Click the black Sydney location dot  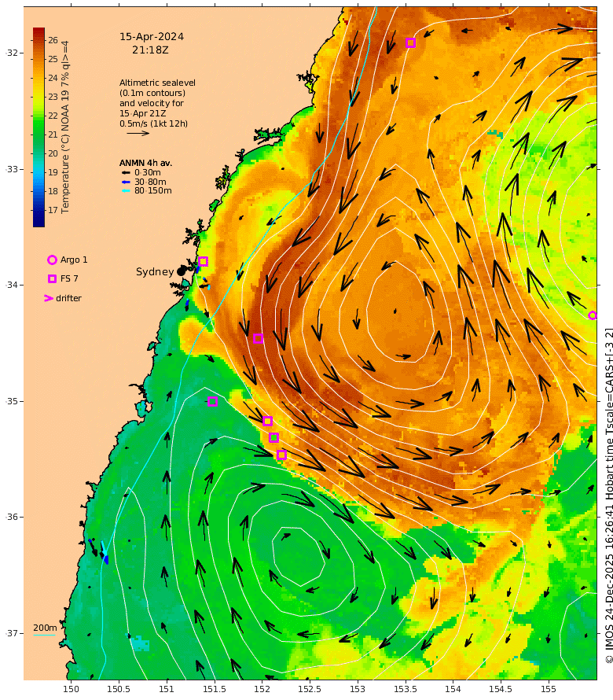point(181,271)
